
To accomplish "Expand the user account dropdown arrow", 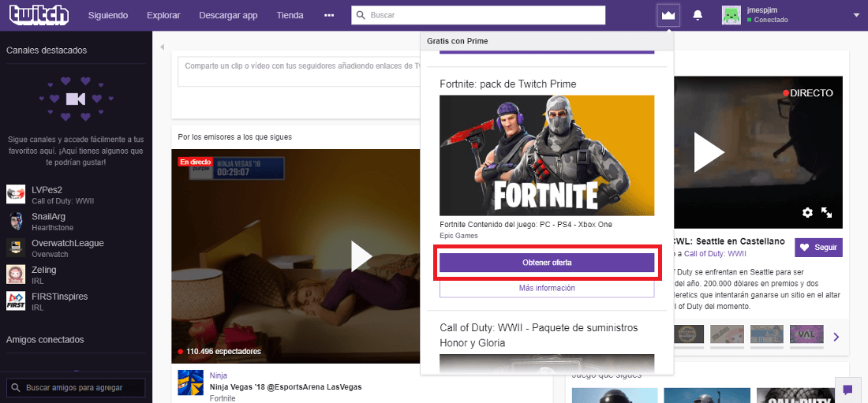I will pyautogui.click(x=856, y=16).
